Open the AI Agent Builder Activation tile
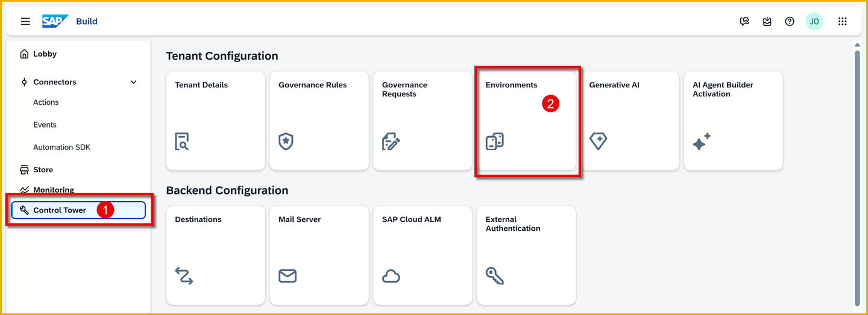The height and width of the screenshot is (315, 868). tap(734, 120)
